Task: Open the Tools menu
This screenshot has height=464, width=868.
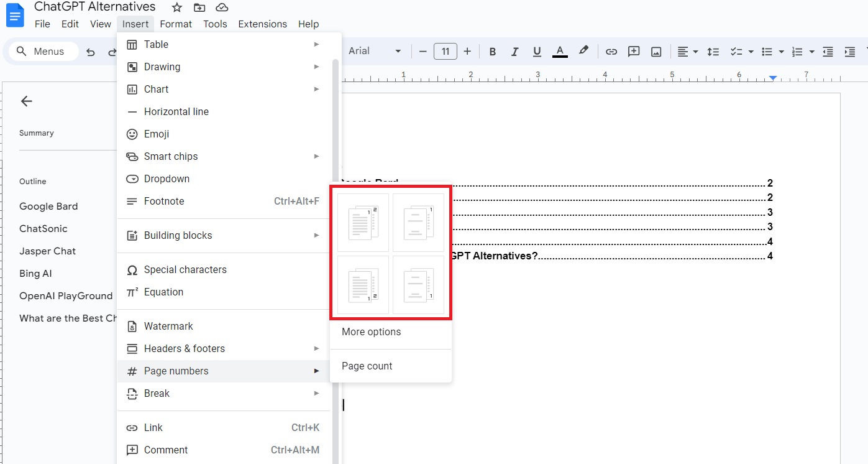Action: click(215, 24)
